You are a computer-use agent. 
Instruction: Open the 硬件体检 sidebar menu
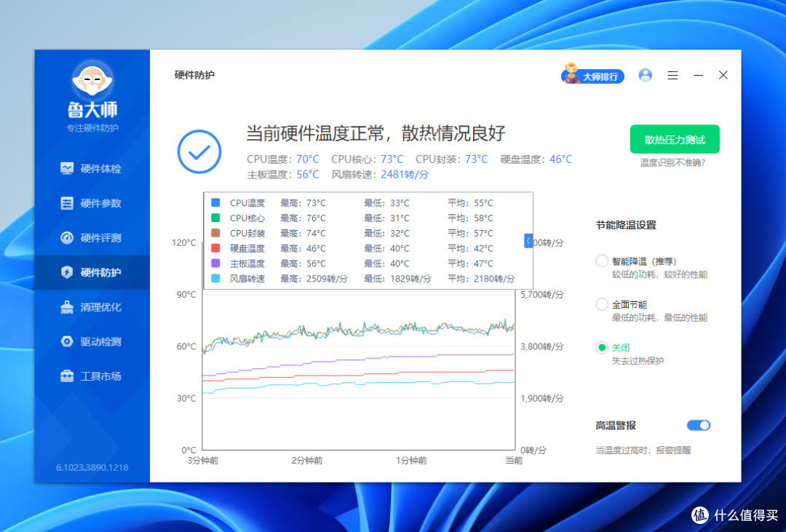(92, 168)
